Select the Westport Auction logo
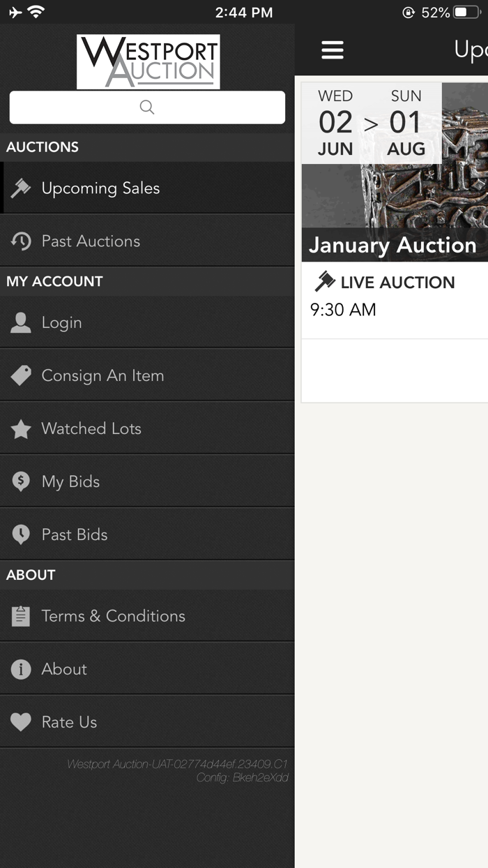The height and width of the screenshot is (868, 488). click(146, 61)
